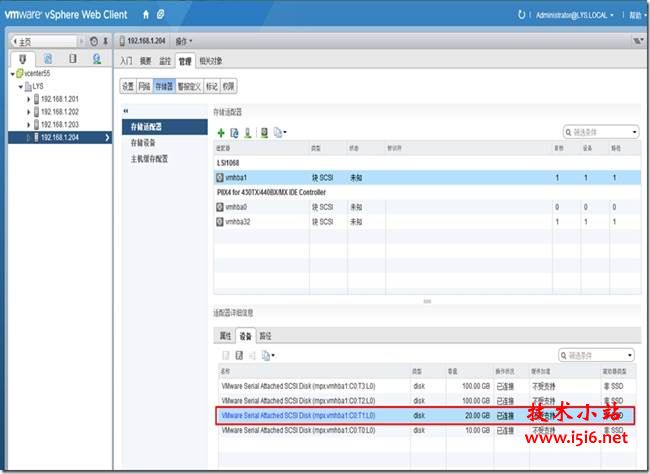
Task: Select the vmhba32 adapter row
Action: (427, 222)
